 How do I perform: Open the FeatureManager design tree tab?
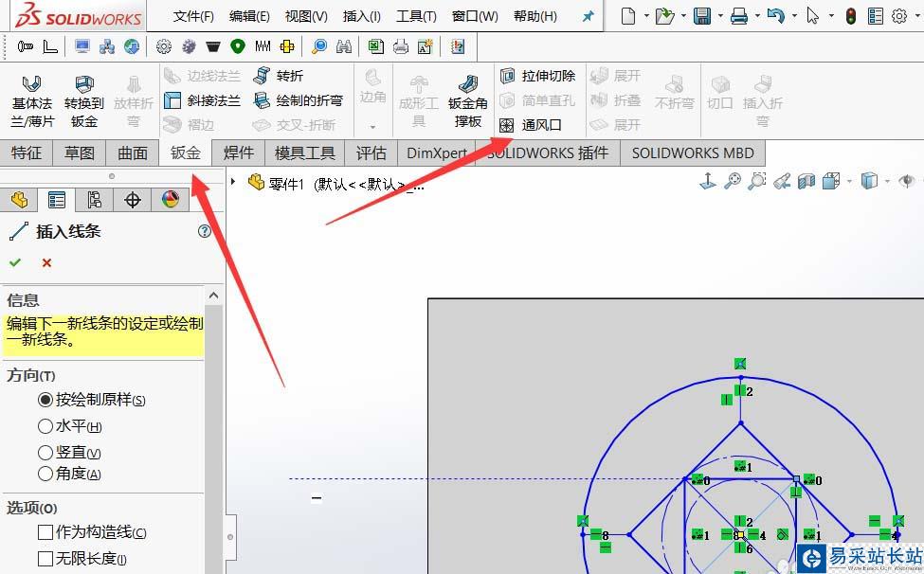click(x=19, y=200)
